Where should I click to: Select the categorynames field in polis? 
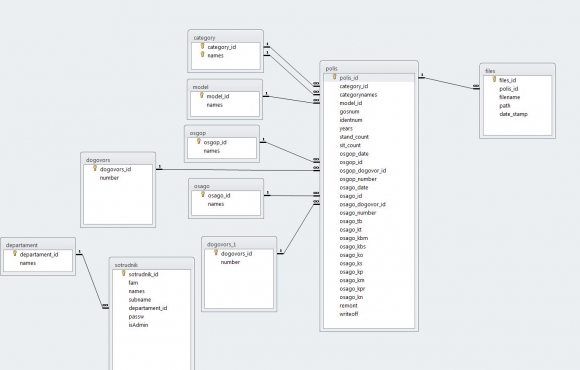point(358,95)
